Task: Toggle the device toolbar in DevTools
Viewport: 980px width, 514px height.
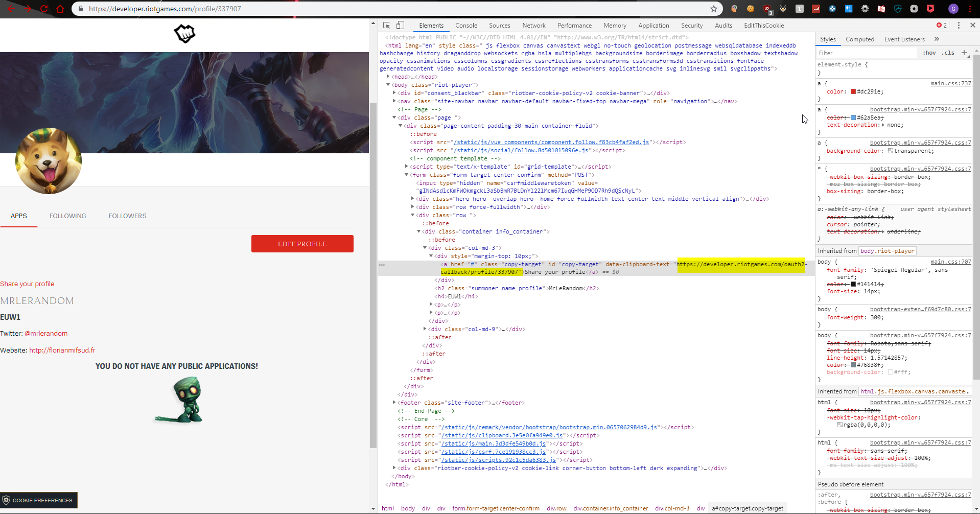Action: 401,25
